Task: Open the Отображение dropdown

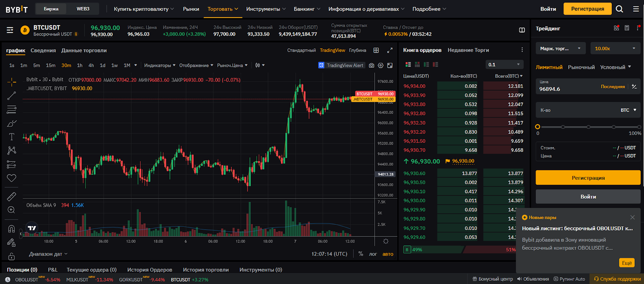Action: click(x=196, y=65)
